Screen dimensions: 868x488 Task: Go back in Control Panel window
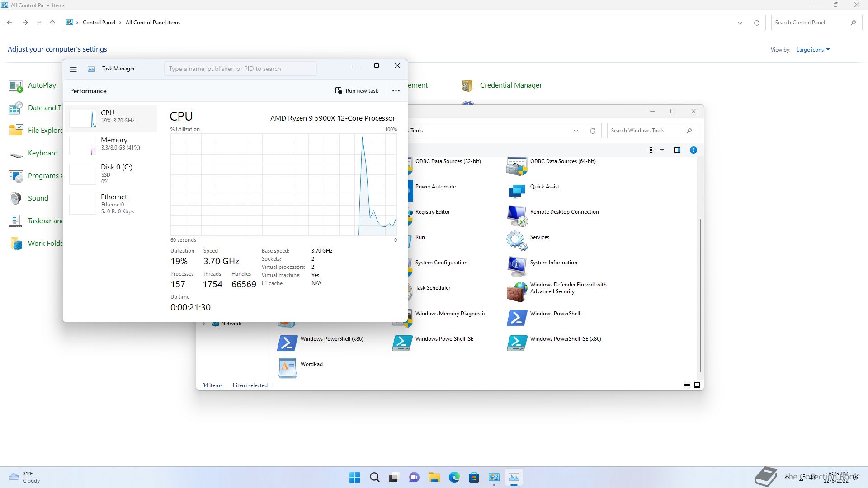coord(9,23)
